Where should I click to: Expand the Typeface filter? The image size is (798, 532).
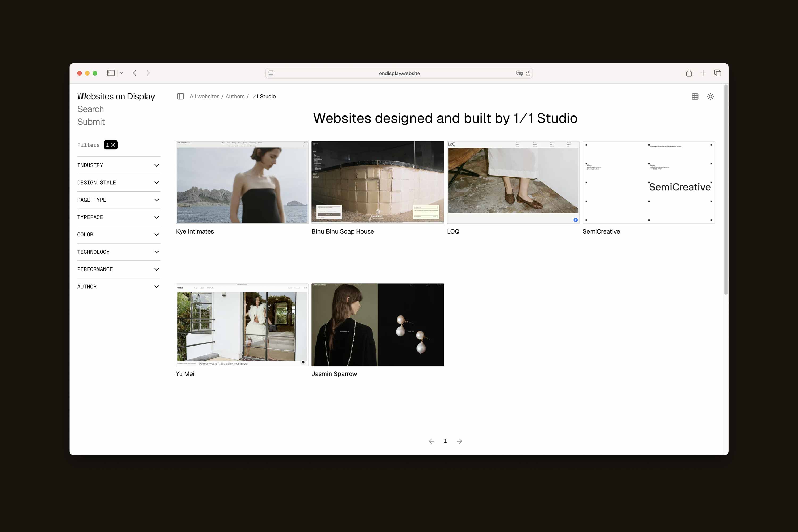(119, 217)
